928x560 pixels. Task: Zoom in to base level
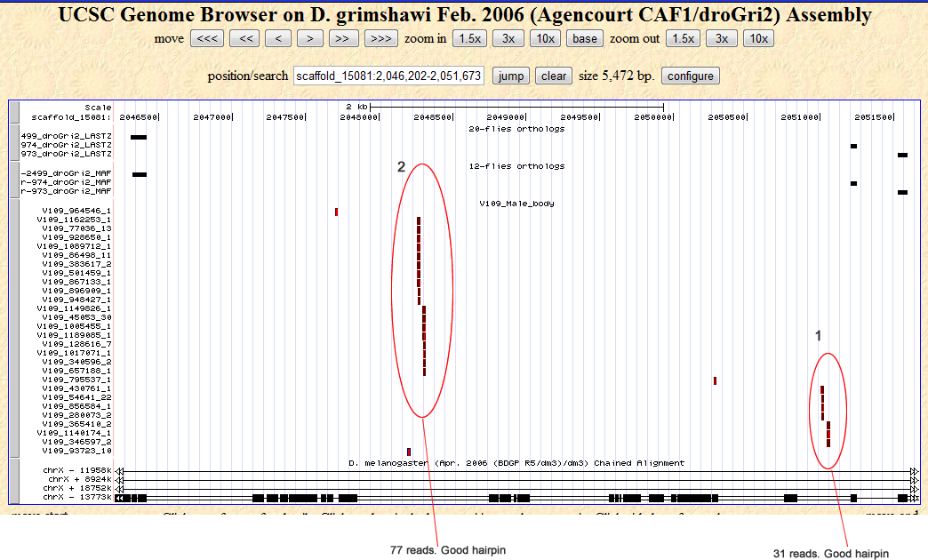pos(585,38)
